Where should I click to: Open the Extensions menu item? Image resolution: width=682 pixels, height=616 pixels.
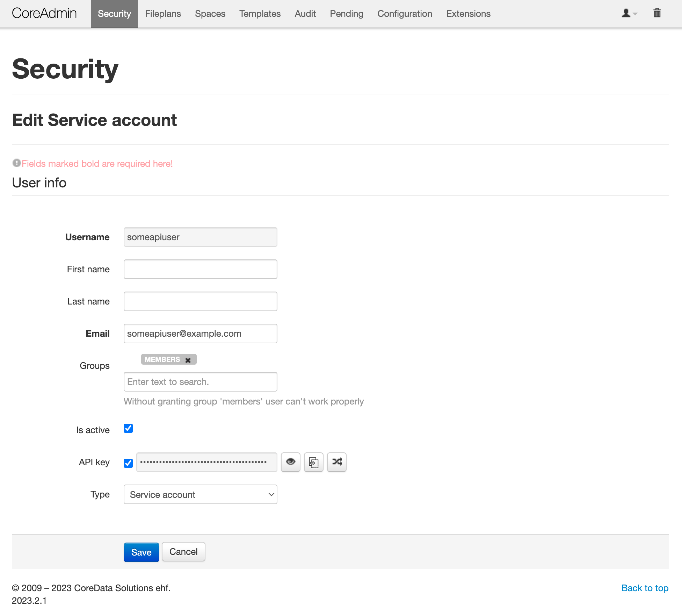468,14
